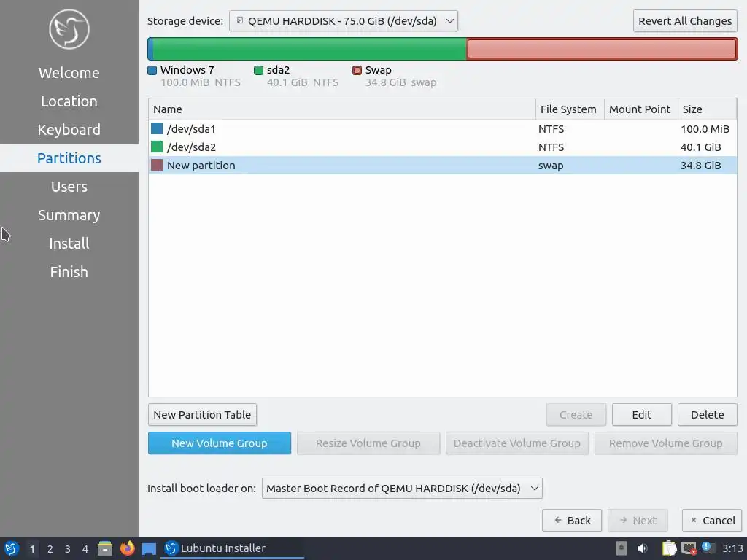Screen dimensions: 747x560
Task: Click the Lubuntu bird logo in sidebar
Action: [69, 29]
